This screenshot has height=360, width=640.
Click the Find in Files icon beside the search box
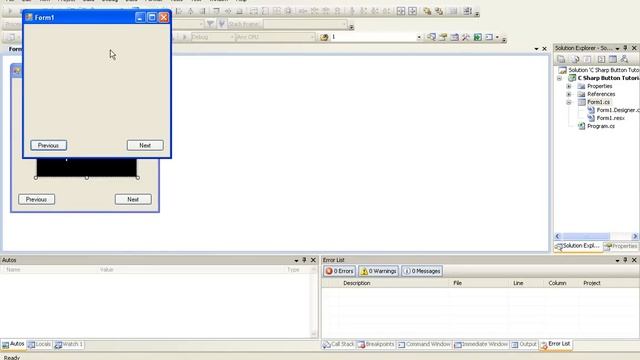coord(324,37)
